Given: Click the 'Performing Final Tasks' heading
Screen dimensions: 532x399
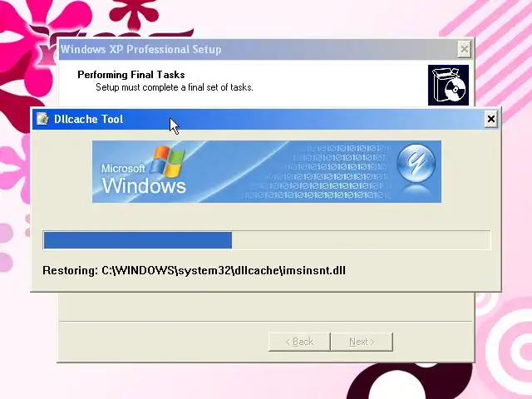Looking at the screenshot, I should [131, 75].
